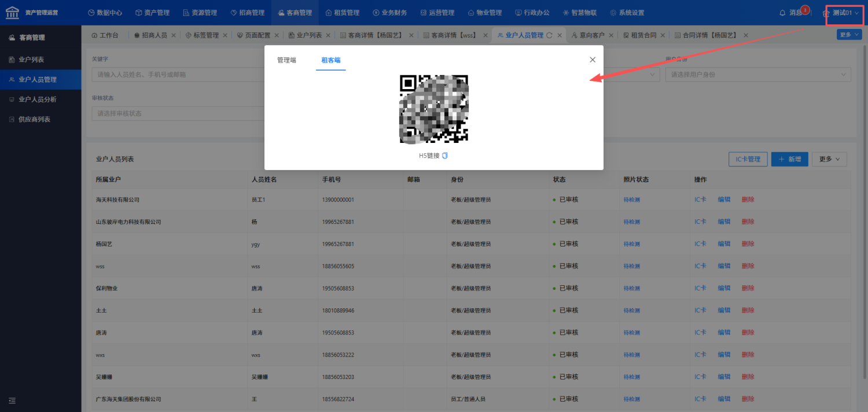Close the 客商详情【杨国艺】 page tab
The height and width of the screenshot is (412, 868).
coord(411,35)
